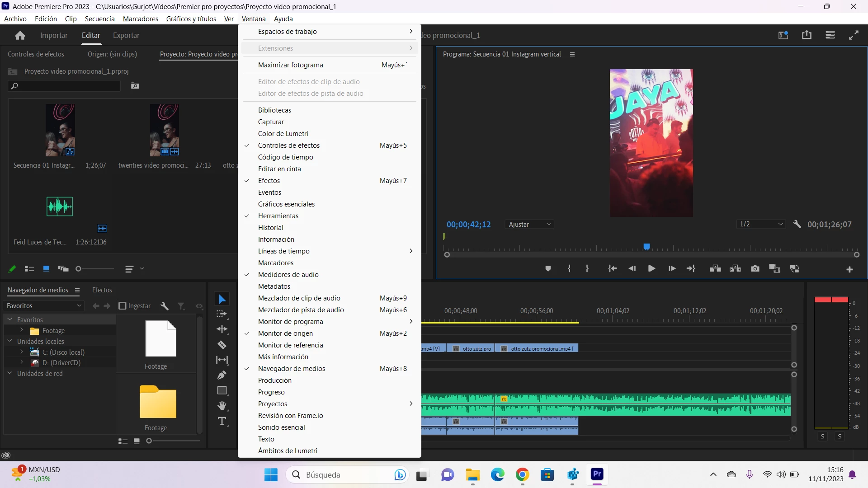Expand the C: (Disco local) tree node
The height and width of the screenshot is (488, 868).
(21, 352)
